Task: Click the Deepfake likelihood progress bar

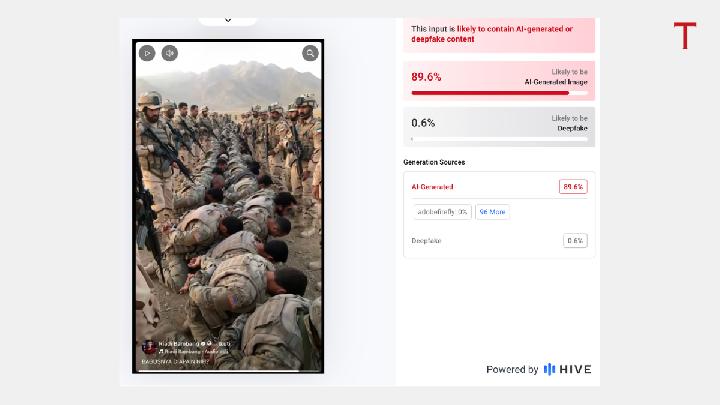Action: (500, 139)
